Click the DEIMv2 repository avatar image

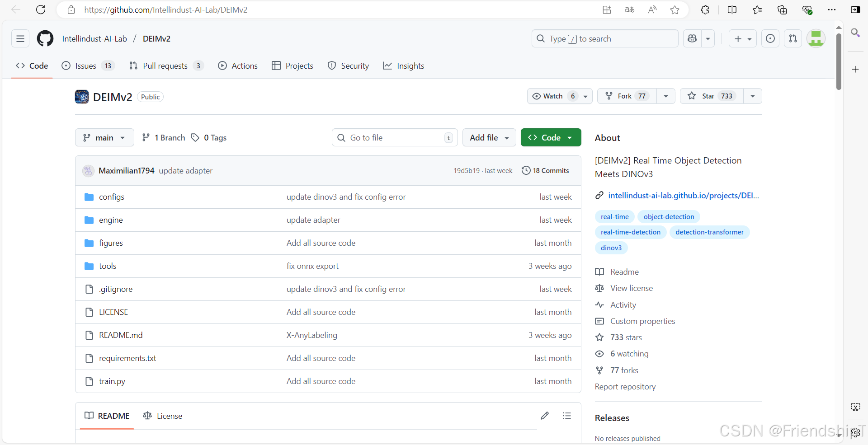82,97
